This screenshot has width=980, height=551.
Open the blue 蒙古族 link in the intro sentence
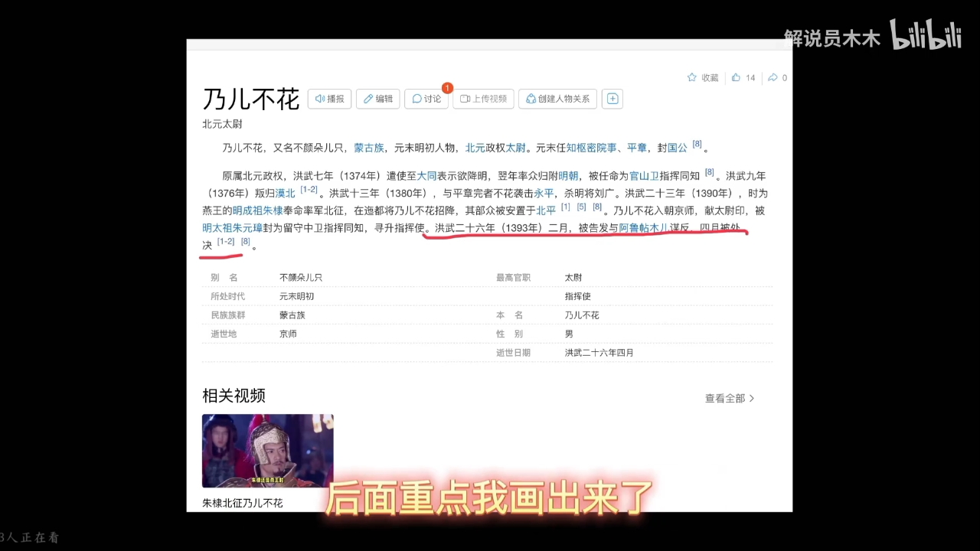(x=369, y=148)
